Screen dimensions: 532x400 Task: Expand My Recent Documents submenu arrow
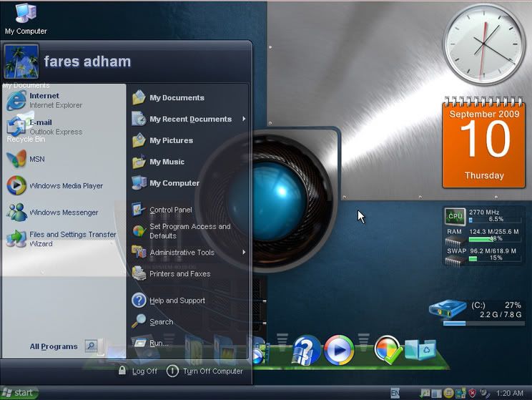244,119
